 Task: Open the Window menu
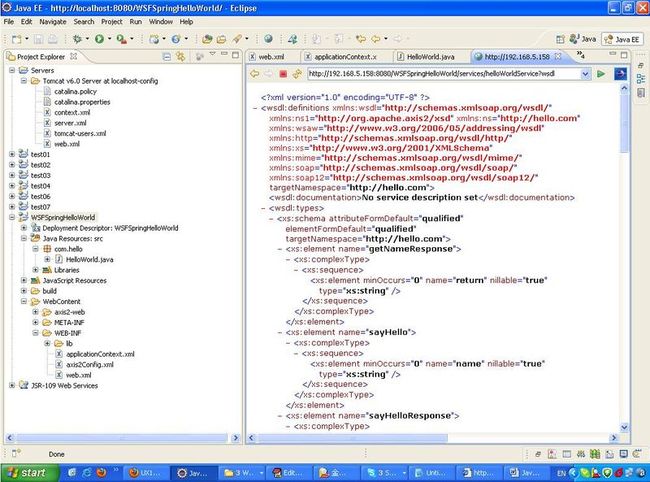point(160,22)
